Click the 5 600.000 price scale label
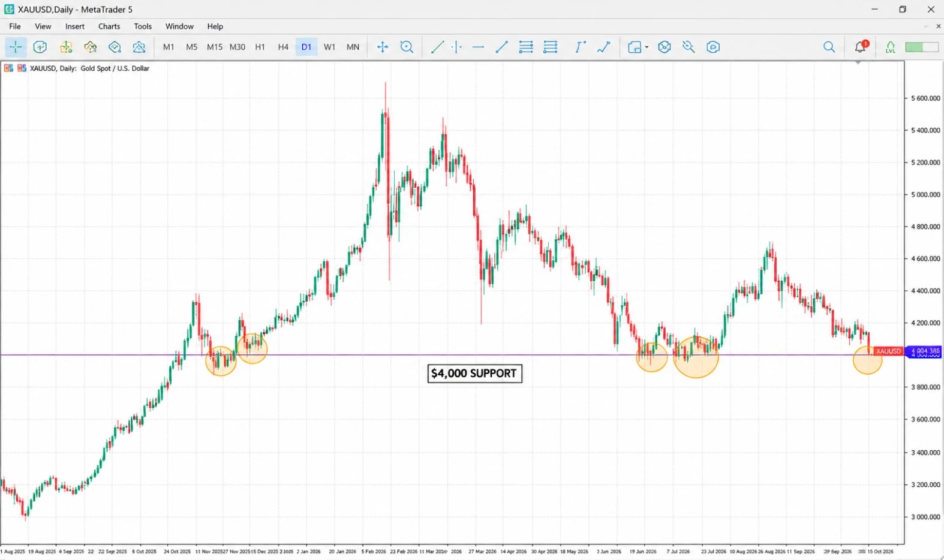Image resolution: width=944 pixels, height=560 pixels. click(925, 98)
